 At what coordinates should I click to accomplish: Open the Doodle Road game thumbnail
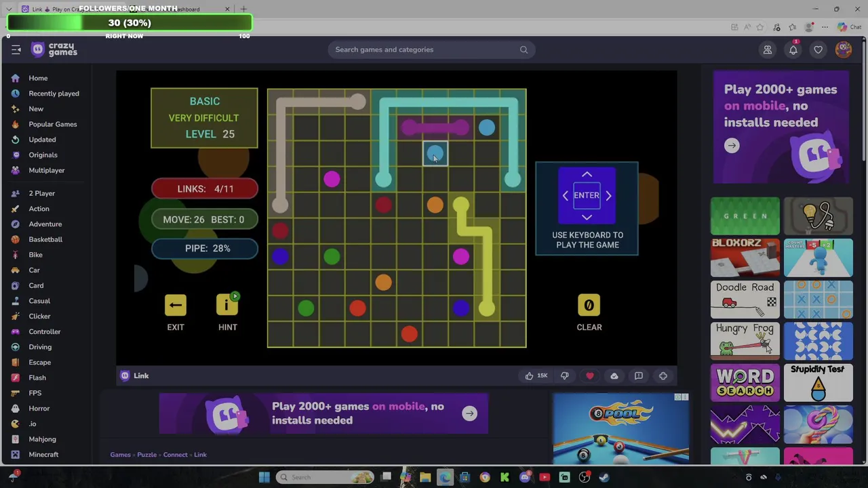coord(745,300)
